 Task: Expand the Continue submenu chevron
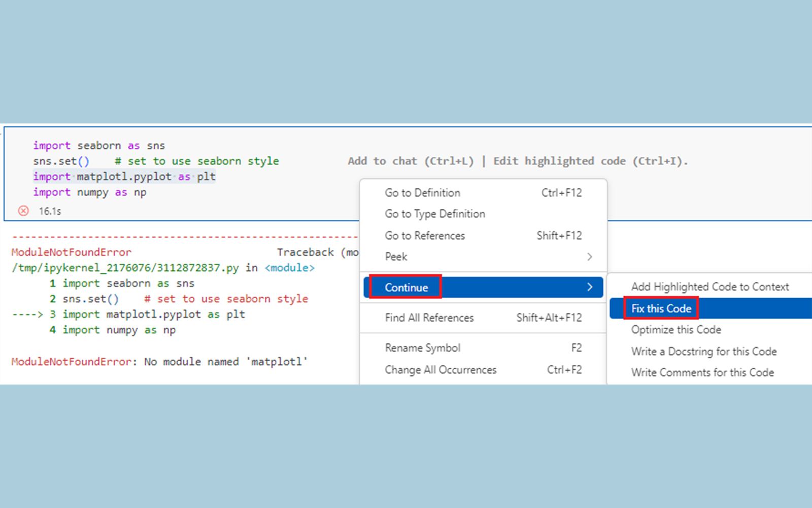[x=589, y=287]
